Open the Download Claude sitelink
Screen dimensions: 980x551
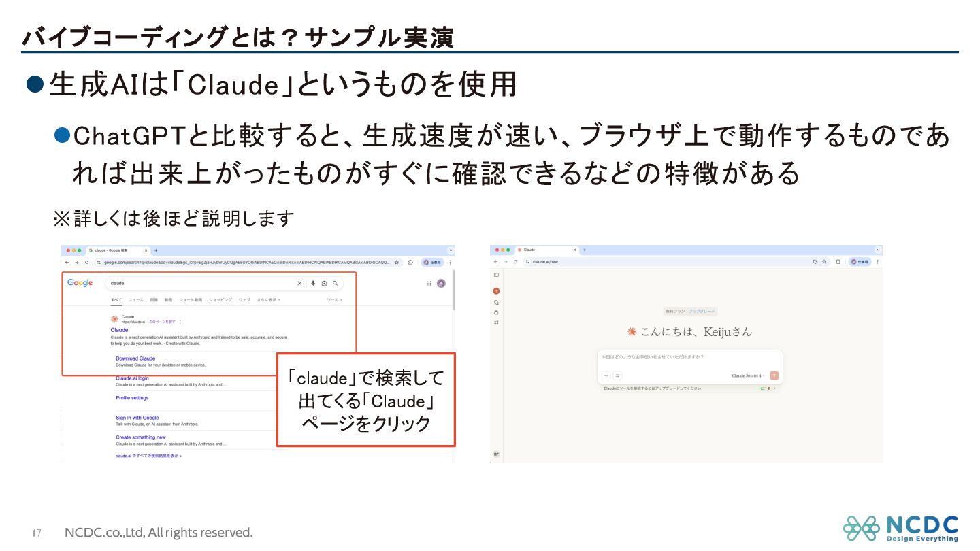pos(135,358)
